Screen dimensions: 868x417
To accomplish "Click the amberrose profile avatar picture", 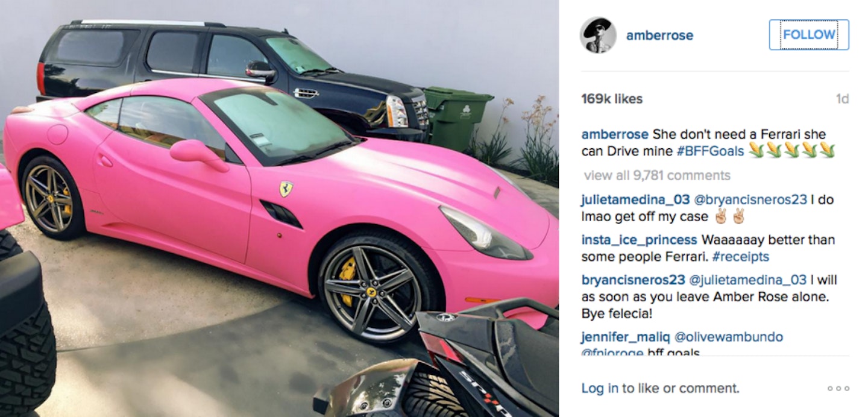I will [x=598, y=35].
